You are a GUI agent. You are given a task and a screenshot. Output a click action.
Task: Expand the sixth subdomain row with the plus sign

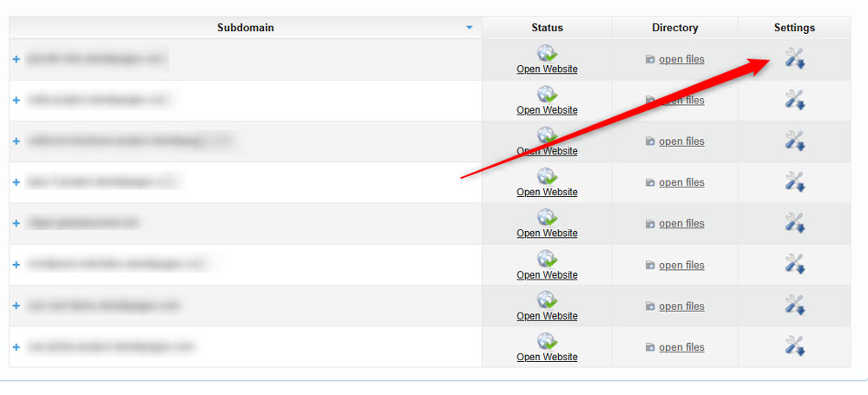point(16,265)
